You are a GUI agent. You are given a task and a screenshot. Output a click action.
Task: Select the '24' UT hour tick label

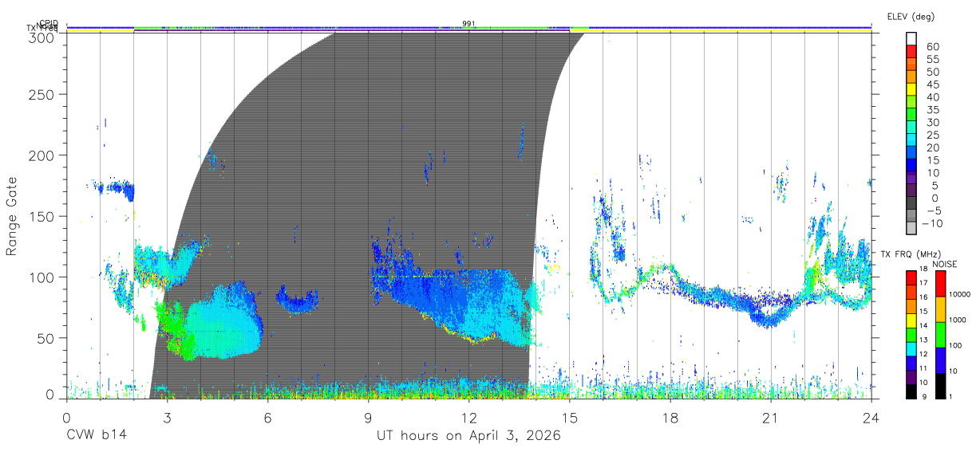click(871, 418)
